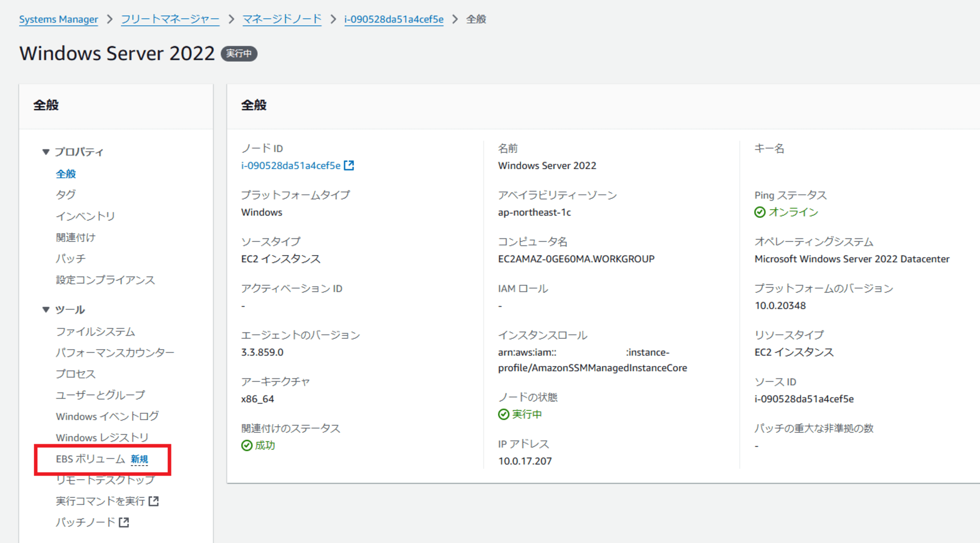Screen dimensions: 980x543
Task: Navigate to マネージドノード breadcrumb
Action: (x=282, y=19)
